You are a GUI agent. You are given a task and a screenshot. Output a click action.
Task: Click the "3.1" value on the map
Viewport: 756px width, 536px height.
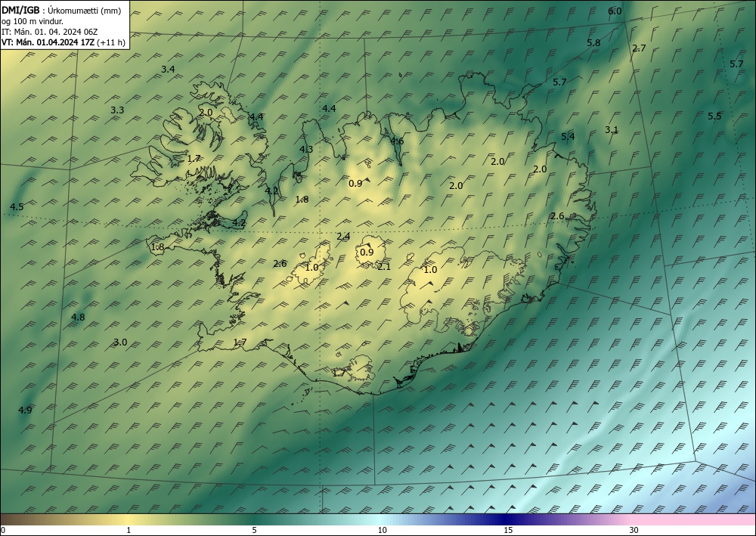[612, 130]
